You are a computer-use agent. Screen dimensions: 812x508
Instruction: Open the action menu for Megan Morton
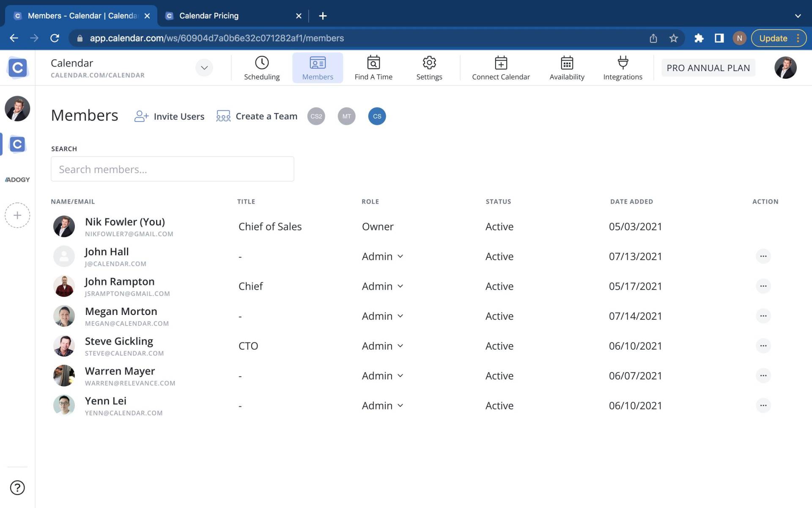[763, 316]
